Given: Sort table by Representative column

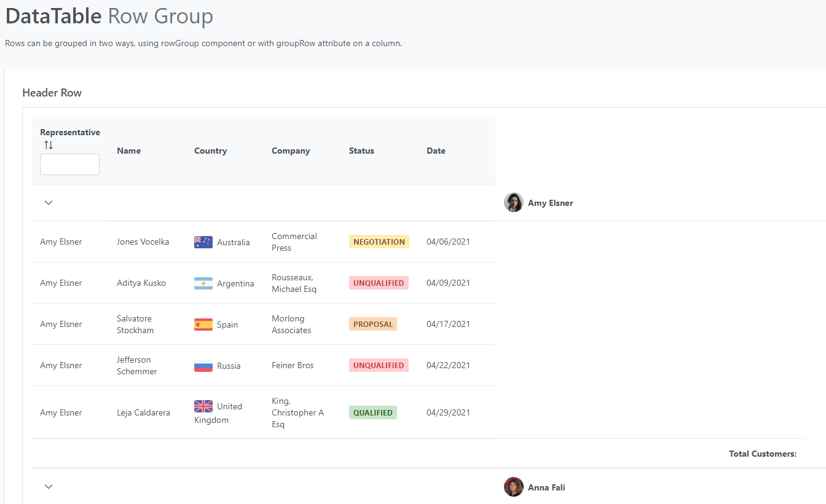Looking at the screenshot, I should coord(70,132).
